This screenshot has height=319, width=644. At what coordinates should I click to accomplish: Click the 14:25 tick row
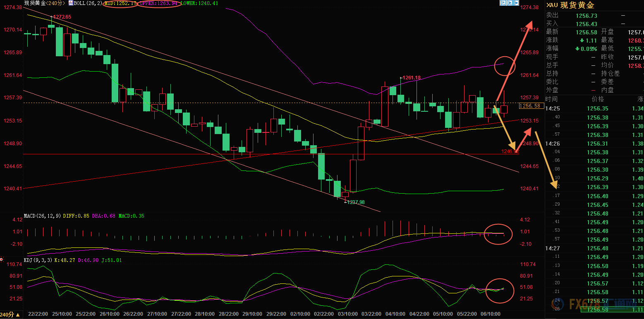point(594,109)
